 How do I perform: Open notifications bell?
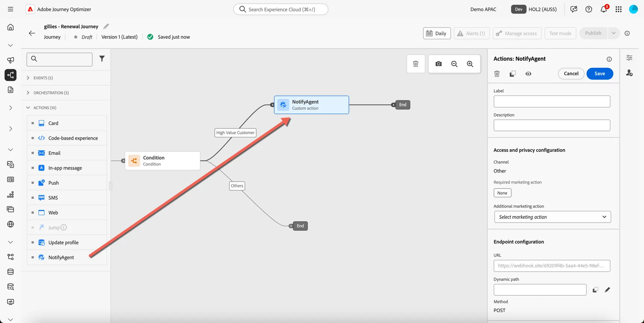604,9
